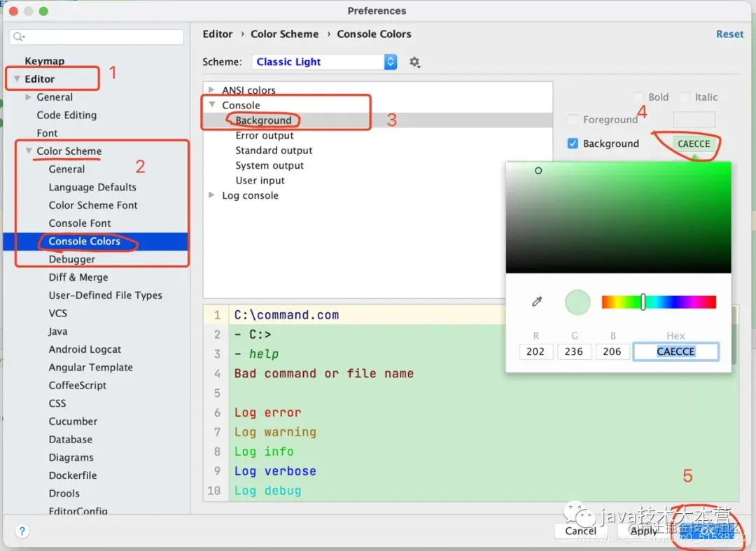Select Error output item
756x551 pixels.
(x=264, y=135)
